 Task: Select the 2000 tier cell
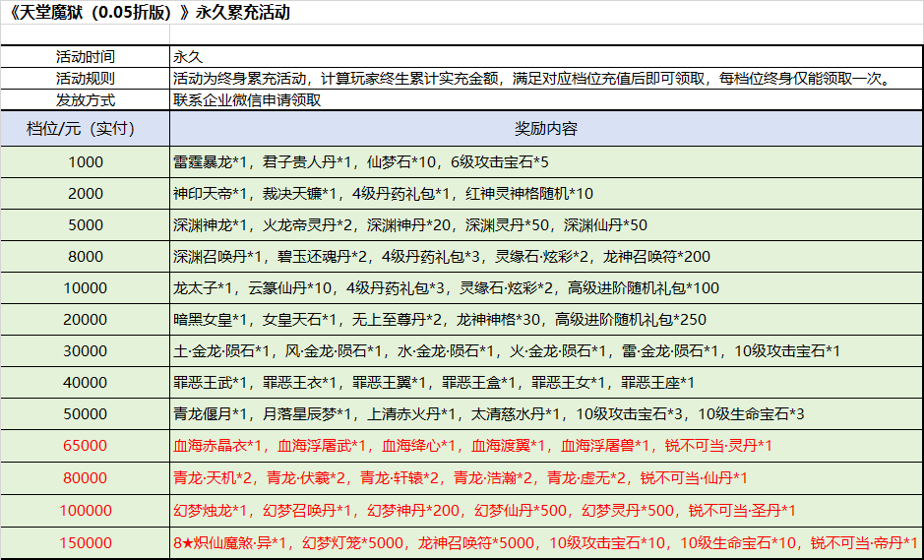[x=85, y=193]
